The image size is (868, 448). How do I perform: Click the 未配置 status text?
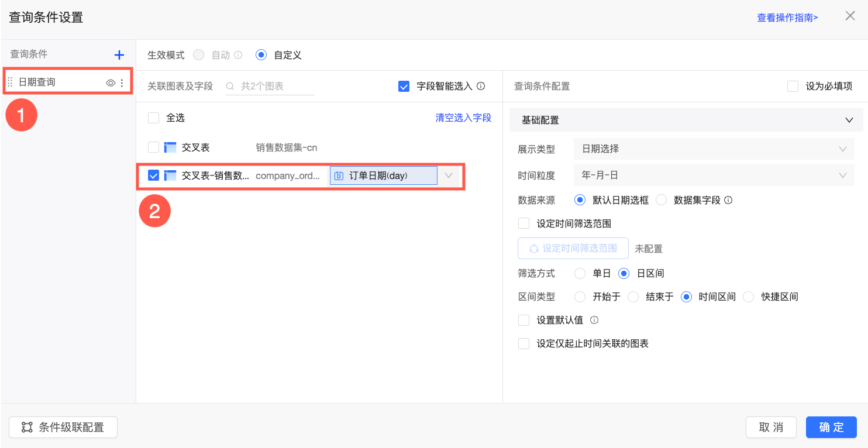(x=649, y=249)
